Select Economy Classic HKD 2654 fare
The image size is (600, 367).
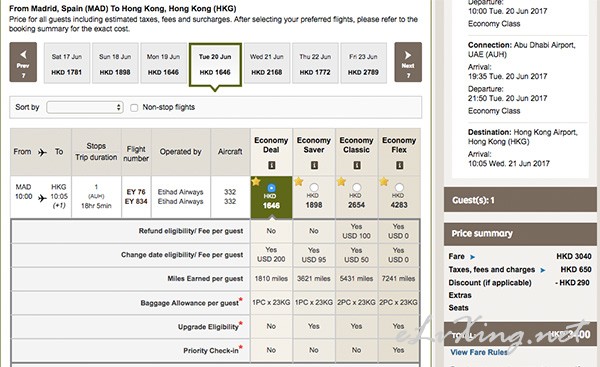coord(357,188)
